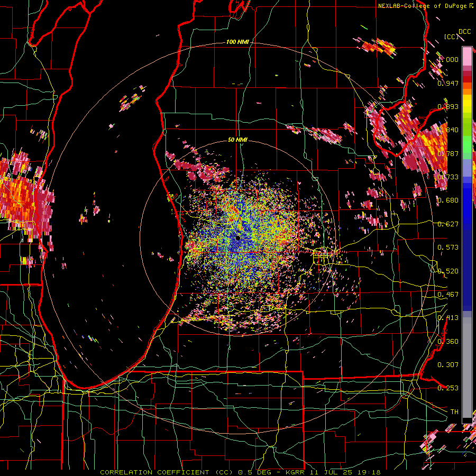This screenshot has height=476, width=476.
Task: Click the TH threshold label on the scale
Action: coord(454,412)
